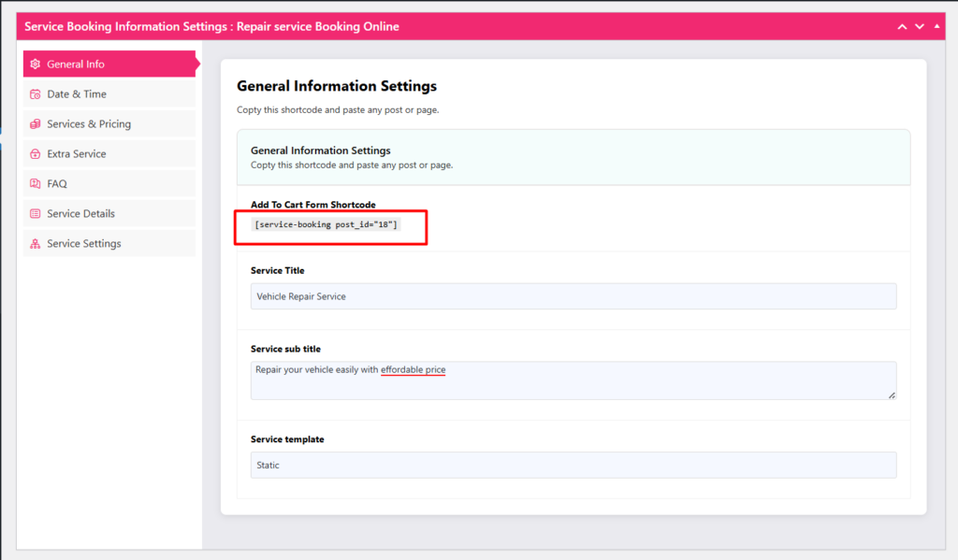This screenshot has height=560, width=958.
Task: Click the 'General Information Settings' main heading
Action: click(337, 86)
